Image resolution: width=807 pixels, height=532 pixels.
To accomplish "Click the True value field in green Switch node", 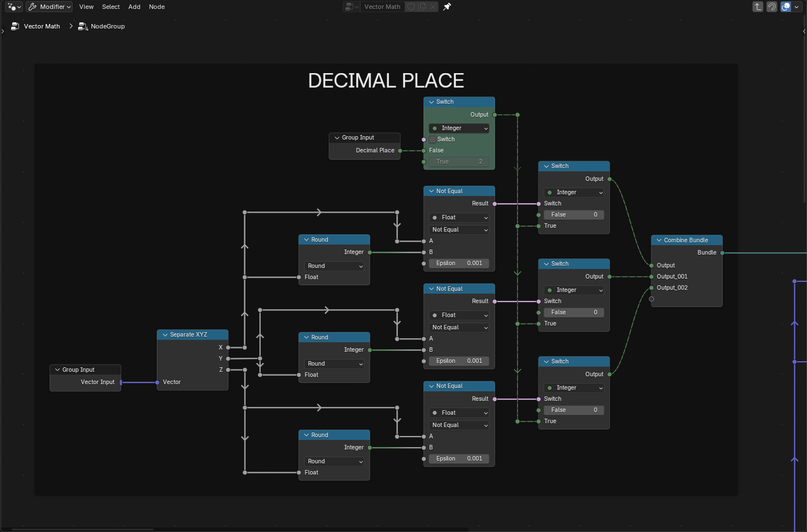I will pyautogui.click(x=459, y=162).
